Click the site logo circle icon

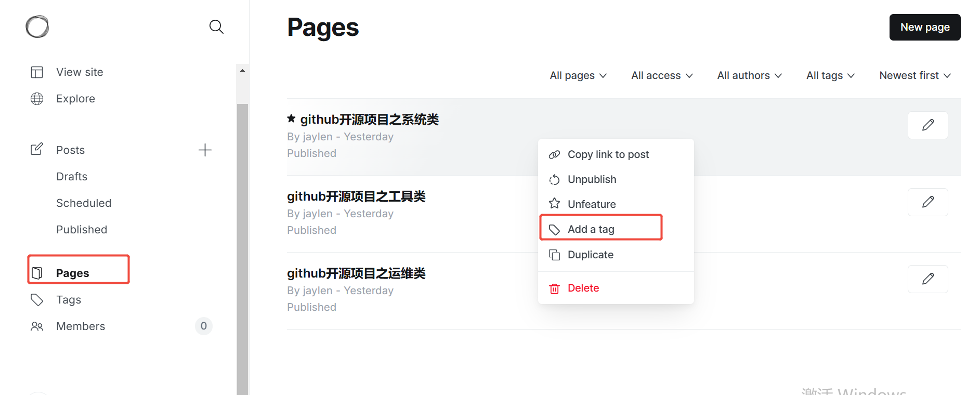(37, 27)
